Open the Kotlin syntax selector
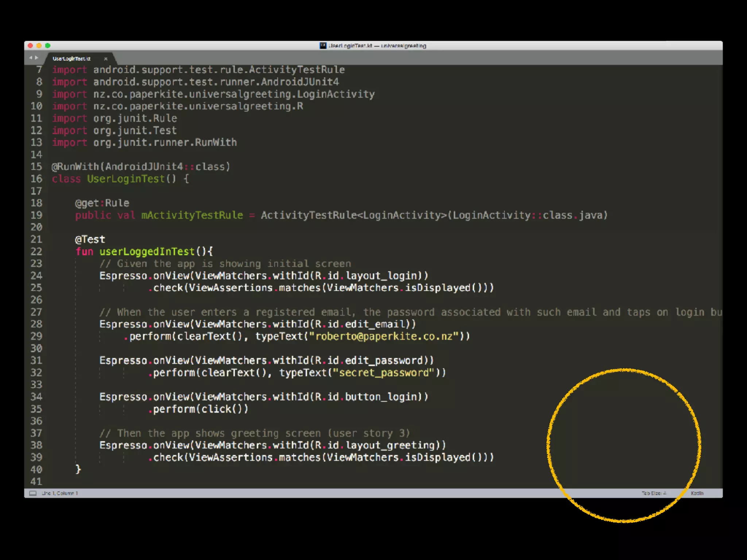 point(697,493)
